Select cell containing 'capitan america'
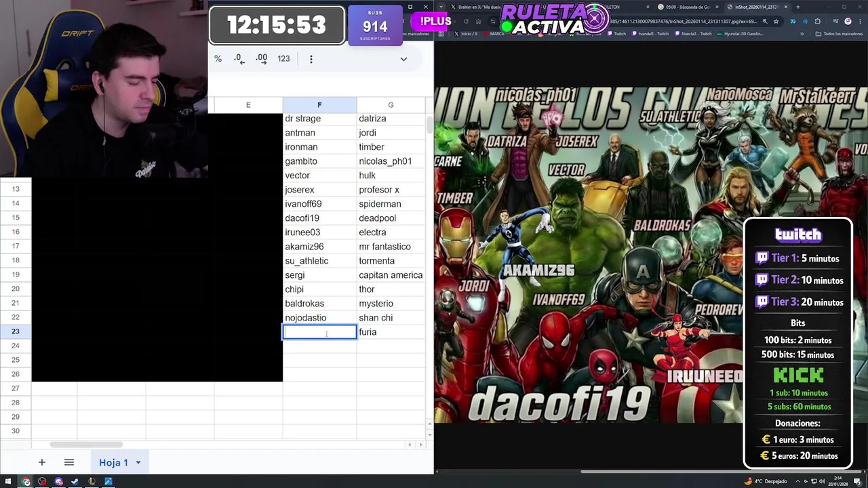This screenshot has height=488, width=868. pos(391,275)
